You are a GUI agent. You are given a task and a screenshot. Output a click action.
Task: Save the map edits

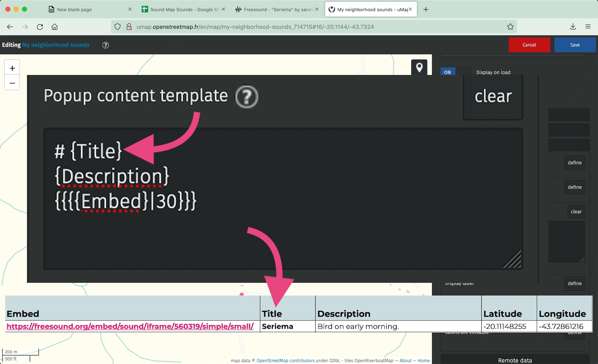click(575, 45)
